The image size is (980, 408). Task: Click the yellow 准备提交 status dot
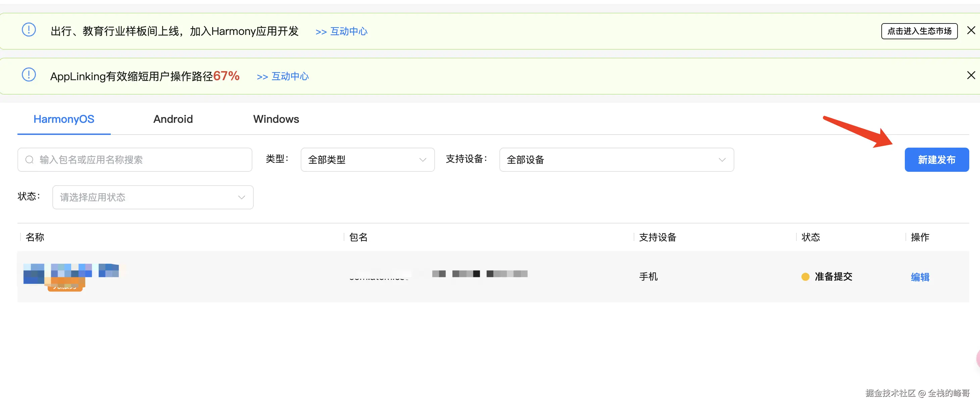point(805,277)
